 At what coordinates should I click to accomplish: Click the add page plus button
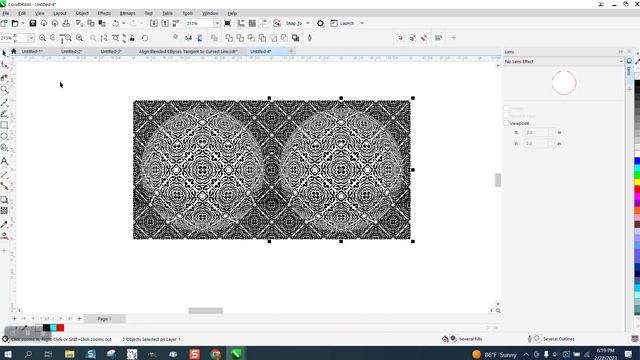point(80,319)
